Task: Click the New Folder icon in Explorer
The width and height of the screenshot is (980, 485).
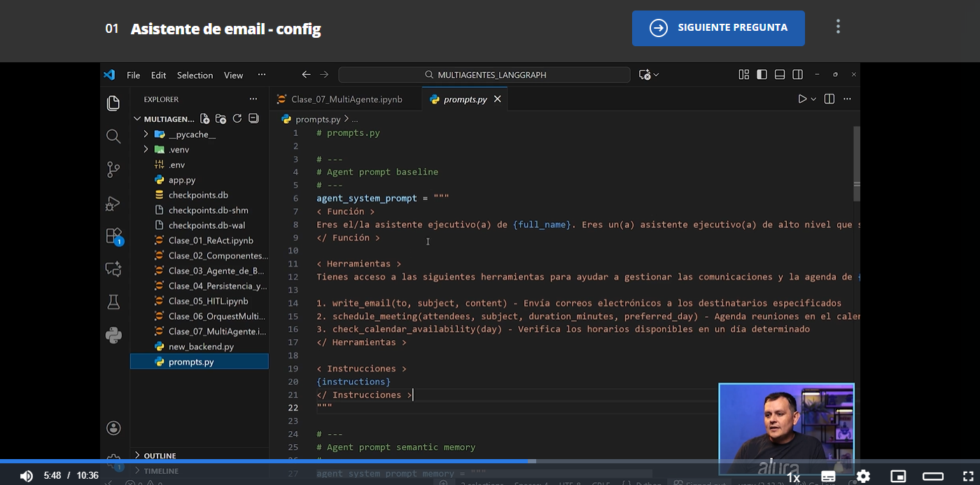Action: coord(220,119)
